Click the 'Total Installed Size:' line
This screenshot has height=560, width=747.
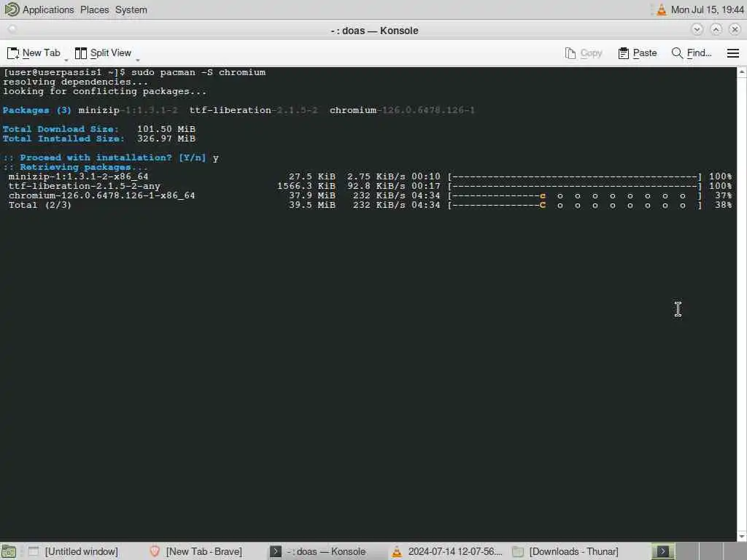99,139
